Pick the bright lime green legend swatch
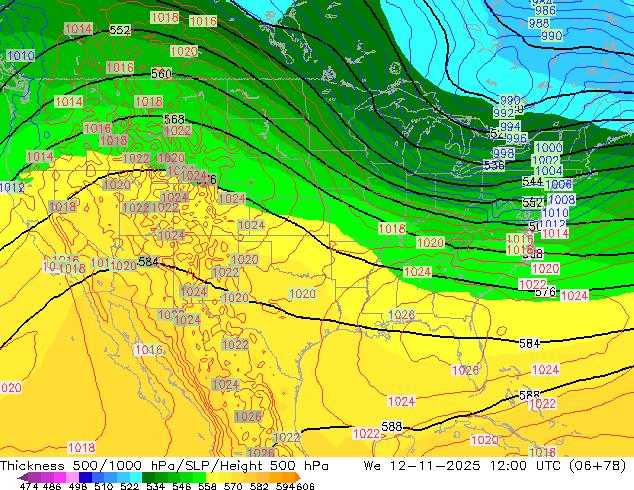This screenshot has width=634, height=490. coord(200,477)
